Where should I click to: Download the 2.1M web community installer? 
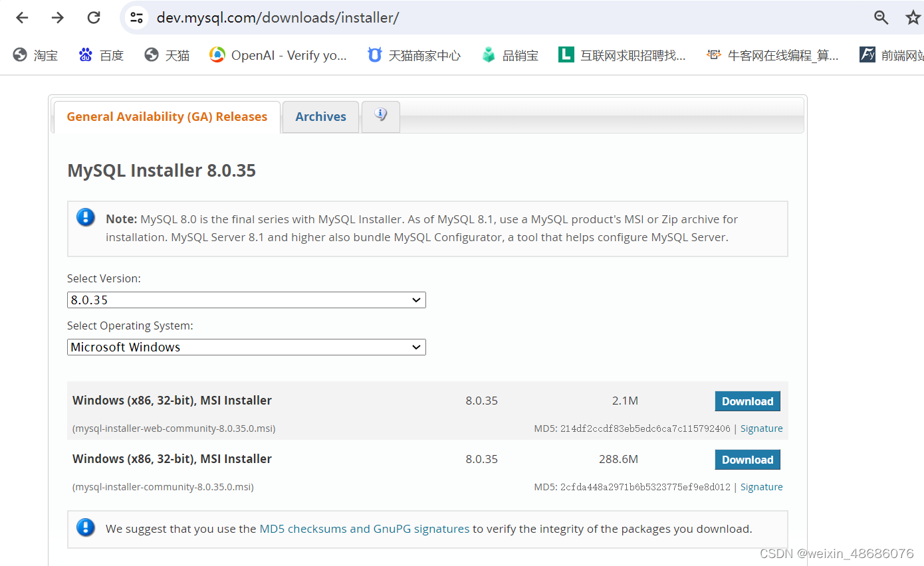(747, 401)
